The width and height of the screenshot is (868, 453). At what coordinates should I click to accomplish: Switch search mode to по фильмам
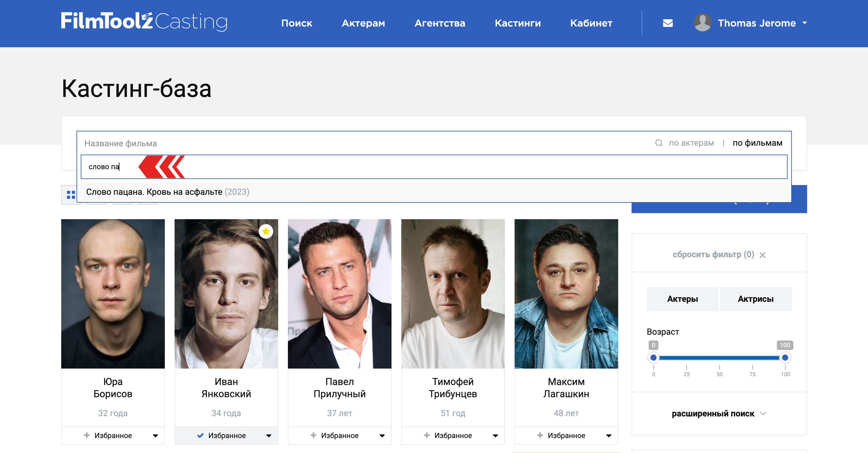pos(757,143)
